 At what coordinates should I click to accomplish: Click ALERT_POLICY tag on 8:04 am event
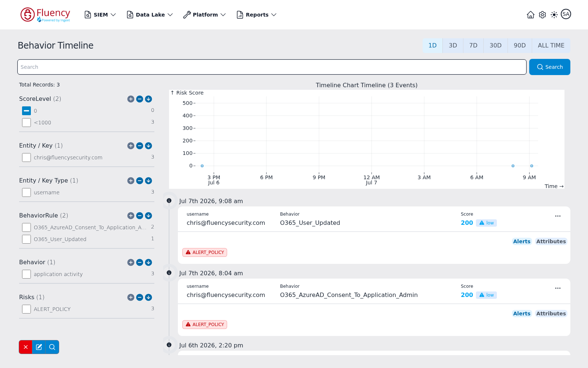tap(205, 325)
